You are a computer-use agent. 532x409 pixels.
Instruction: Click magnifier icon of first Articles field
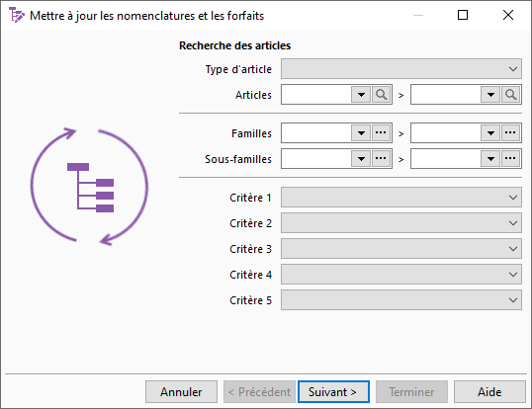coord(381,95)
